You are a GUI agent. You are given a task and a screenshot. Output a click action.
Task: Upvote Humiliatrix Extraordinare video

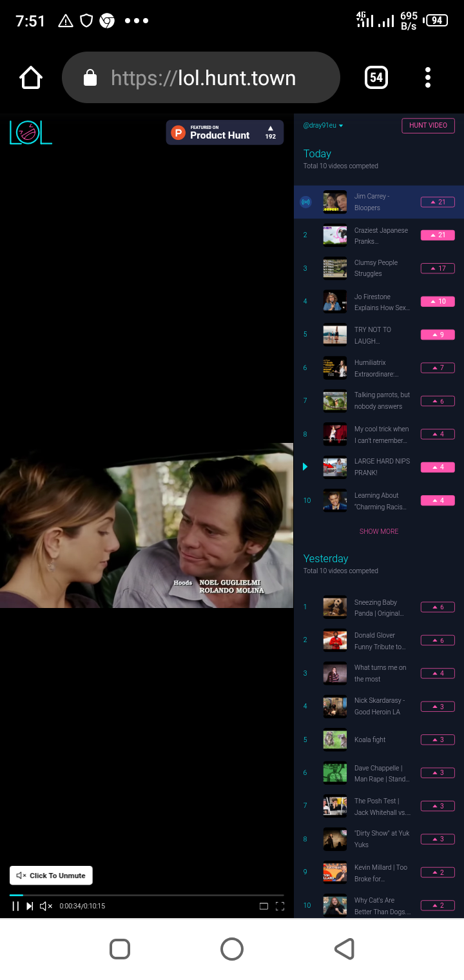(438, 367)
